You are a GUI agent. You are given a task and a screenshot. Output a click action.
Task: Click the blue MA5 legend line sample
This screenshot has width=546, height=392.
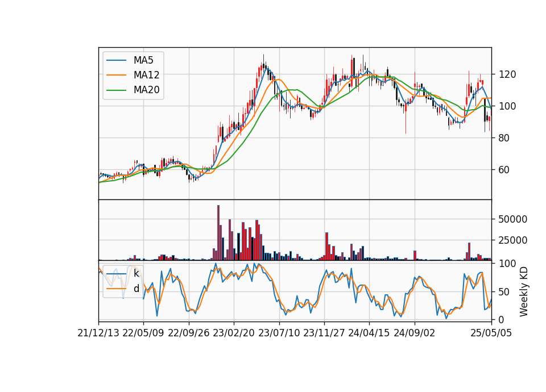point(116,60)
